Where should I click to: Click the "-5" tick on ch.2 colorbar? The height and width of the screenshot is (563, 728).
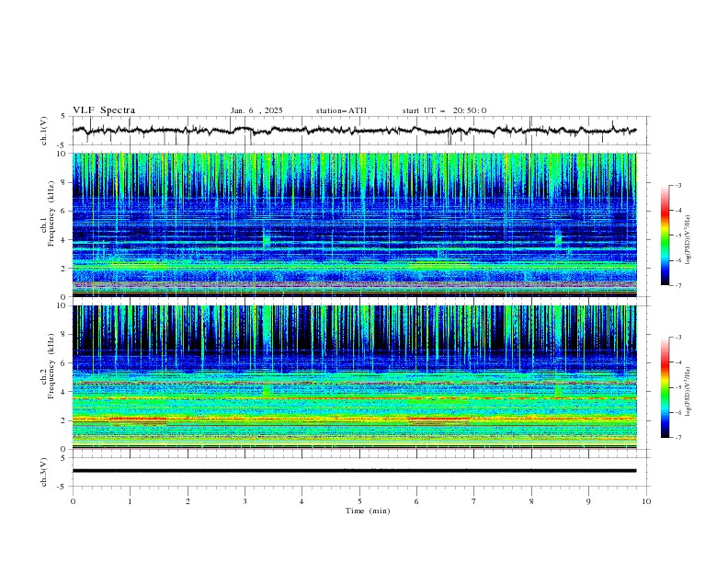coord(677,387)
